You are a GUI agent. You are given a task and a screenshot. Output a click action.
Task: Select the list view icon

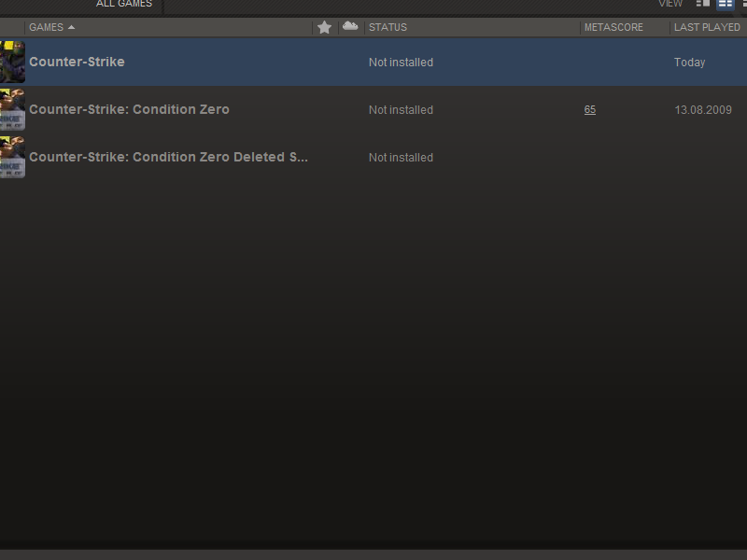pos(726,4)
